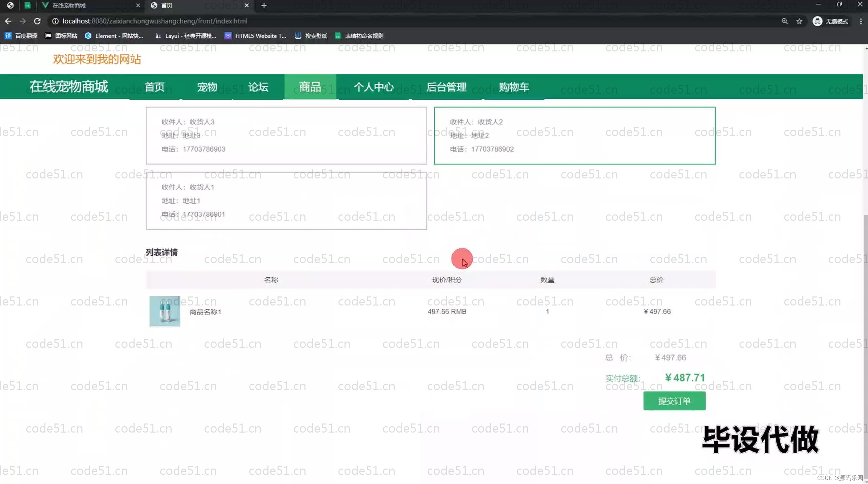Click the 在线宠物商城 site title
The width and height of the screenshot is (868, 484).
click(x=69, y=86)
